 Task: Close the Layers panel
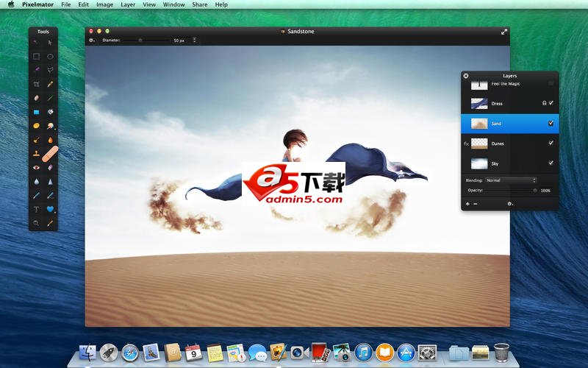[x=466, y=76]
